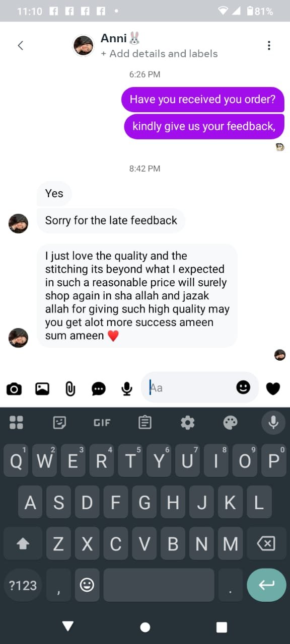Open keyboard theme palette icon
The width and height of the screenshot is (290, 644).
231,422
